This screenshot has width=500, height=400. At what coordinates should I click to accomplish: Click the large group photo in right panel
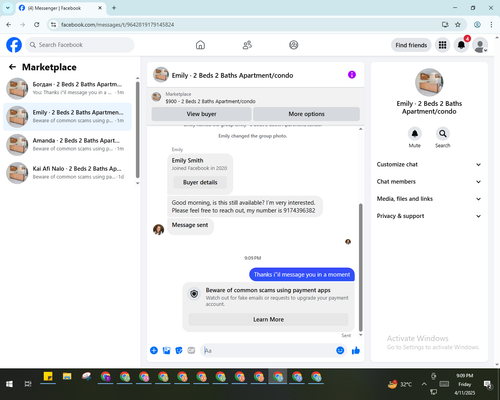[x=429, y=82]
